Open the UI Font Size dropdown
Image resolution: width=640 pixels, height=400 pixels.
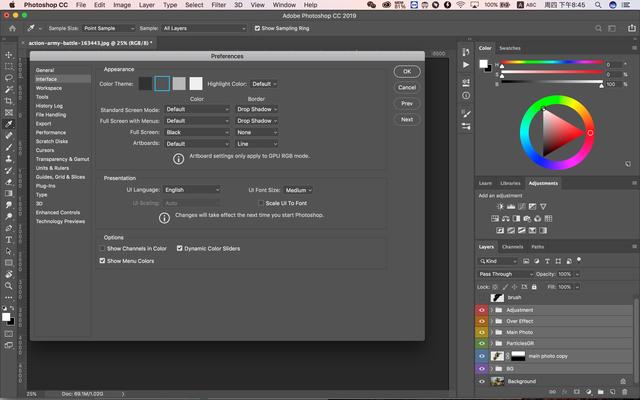click(x=298, y=190)
